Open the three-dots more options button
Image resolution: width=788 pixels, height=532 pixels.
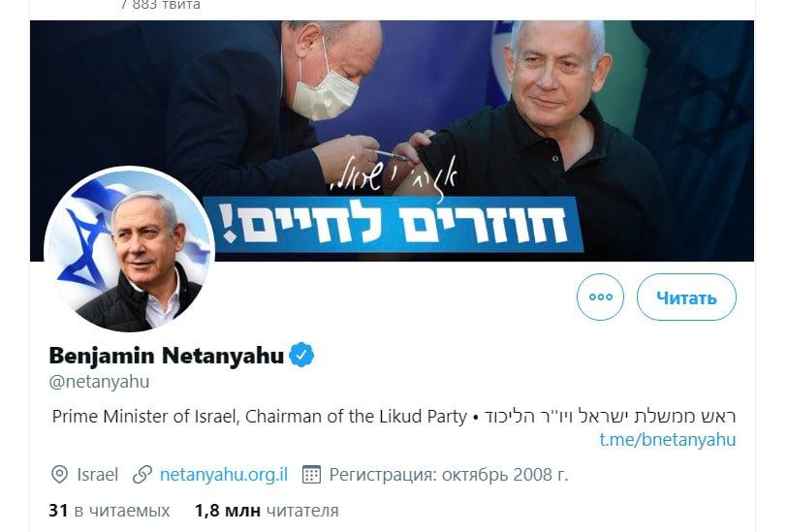point(600,297)
